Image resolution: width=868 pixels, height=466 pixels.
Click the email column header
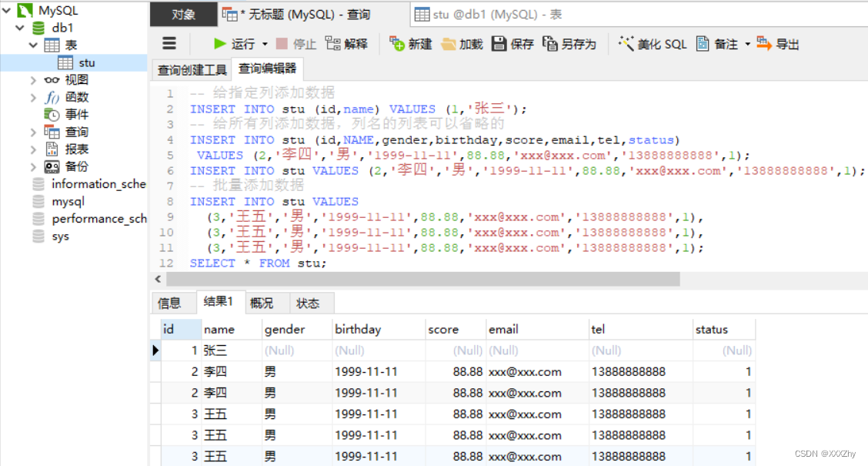pos(537,329)
